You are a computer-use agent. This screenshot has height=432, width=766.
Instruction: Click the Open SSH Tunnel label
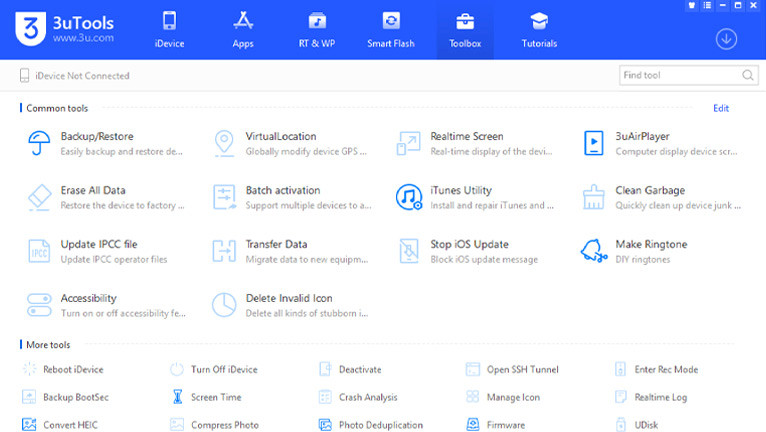522,369
